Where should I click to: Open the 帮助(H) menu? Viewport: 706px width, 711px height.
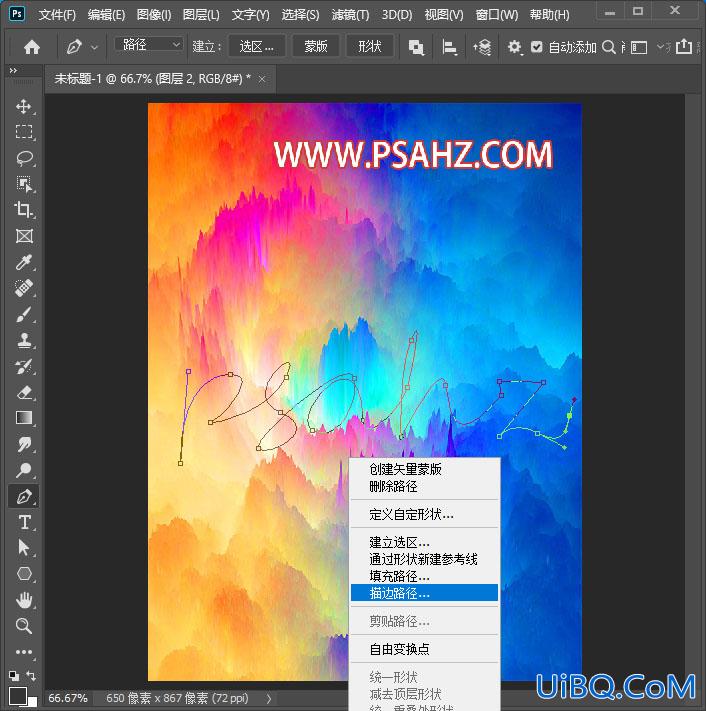[550, 15]
